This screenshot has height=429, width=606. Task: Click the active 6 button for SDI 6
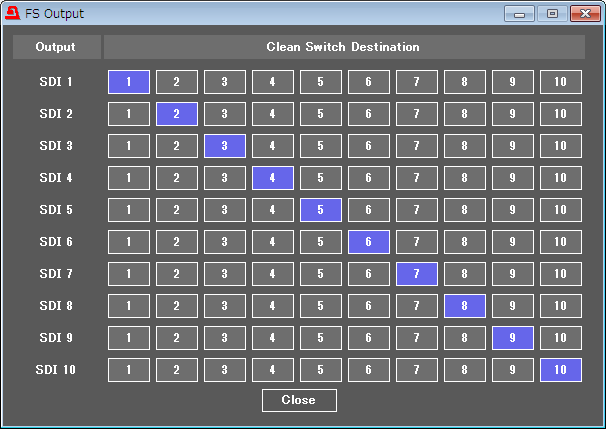tap(368, 242)
